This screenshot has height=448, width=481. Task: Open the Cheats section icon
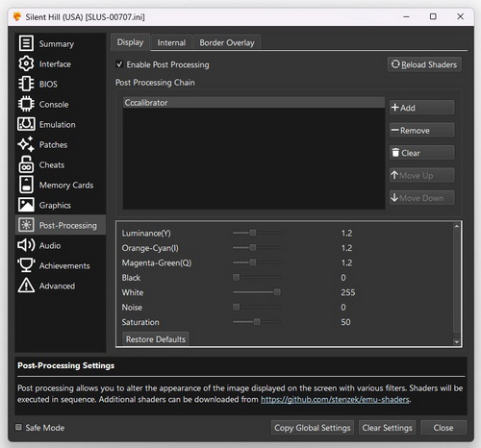(26, 164)
